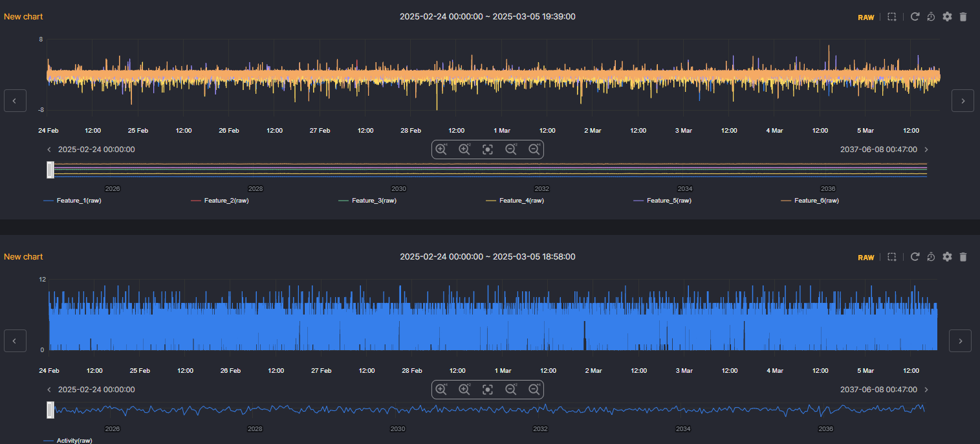Screen dimensions: 980x444
Task: Zoom out 4x on the Activity chart
Action: click(534, 389)
